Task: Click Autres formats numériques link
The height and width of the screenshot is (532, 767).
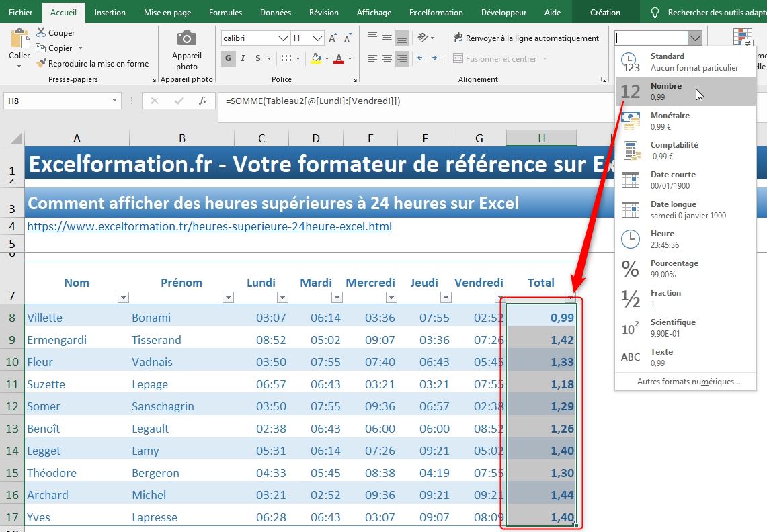Action: tap(688, 382)
